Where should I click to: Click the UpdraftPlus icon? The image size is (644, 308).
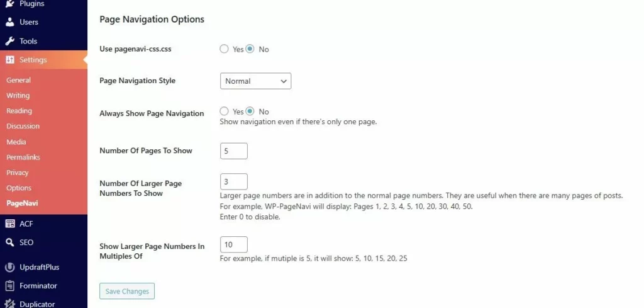pyautogui.click(x=9, y=267)
